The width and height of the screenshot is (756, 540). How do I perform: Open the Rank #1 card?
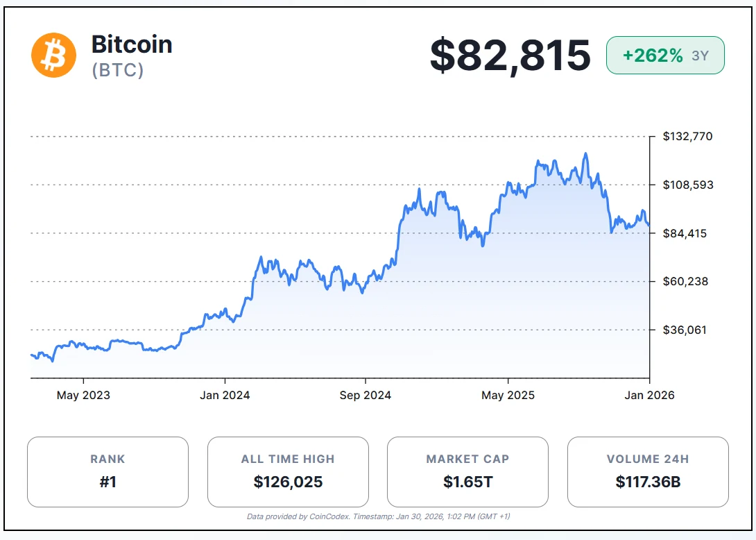[108, 472]
